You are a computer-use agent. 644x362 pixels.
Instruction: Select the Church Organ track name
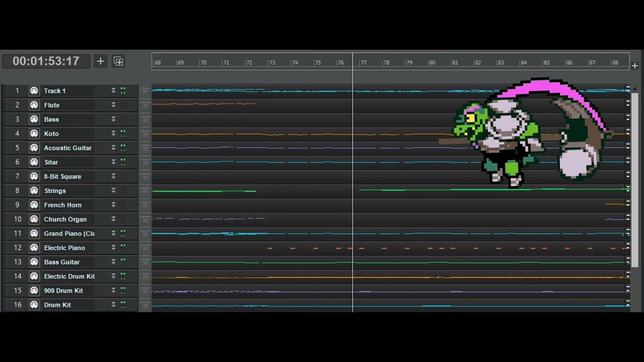click(65, 219)
